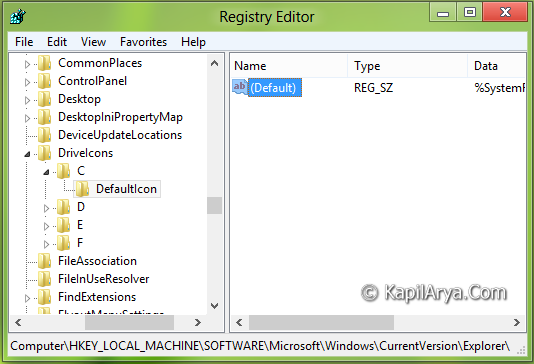Click the DefaultIcon folder icon
Image resolution: width=534 pixels, height=364 pixels.
[82, 189]
